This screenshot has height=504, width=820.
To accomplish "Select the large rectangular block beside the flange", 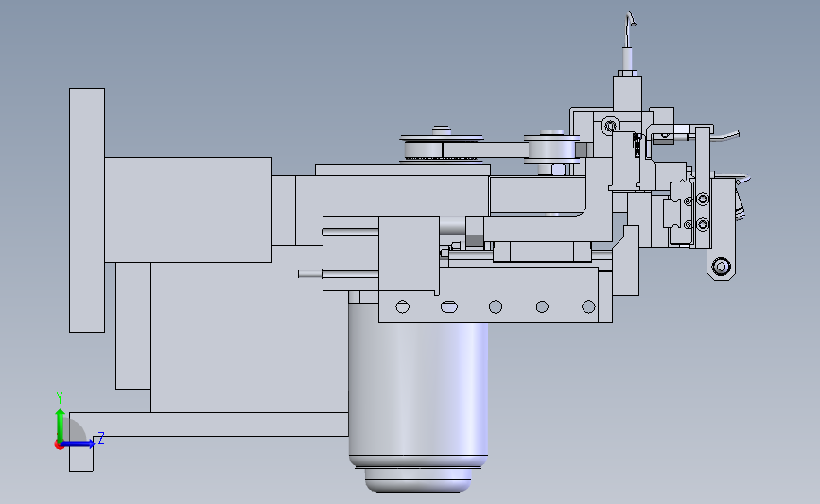I will (188, 210).
